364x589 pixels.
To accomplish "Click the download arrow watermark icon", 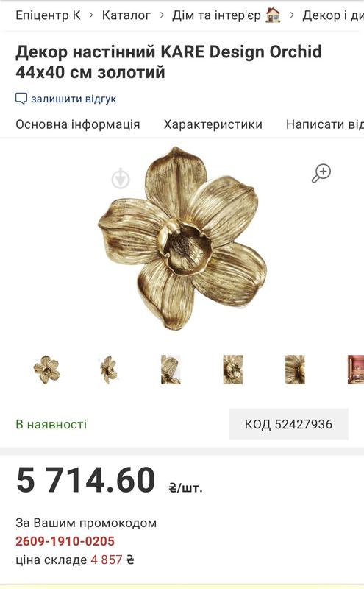I will pyautogui.click(x=121, y=178).
